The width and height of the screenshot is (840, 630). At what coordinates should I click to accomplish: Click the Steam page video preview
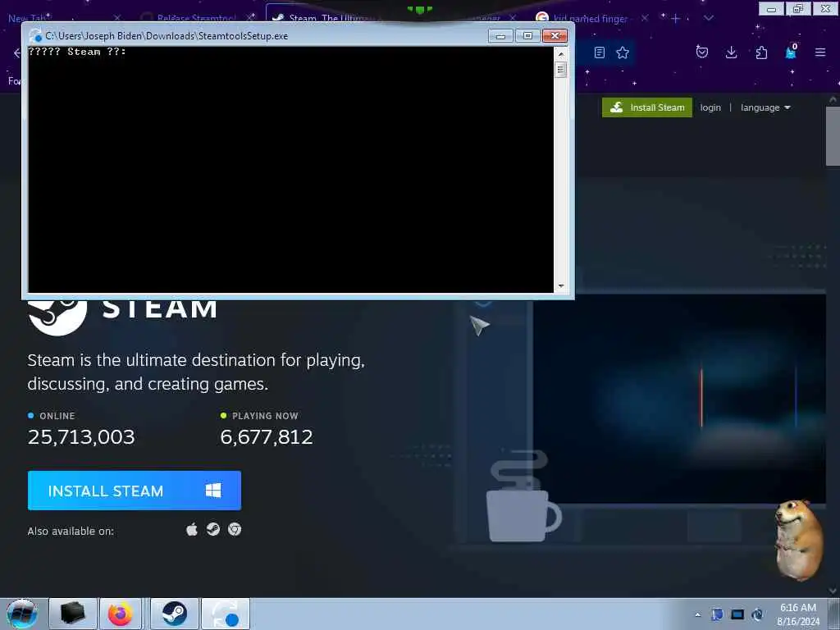[679, 399]
